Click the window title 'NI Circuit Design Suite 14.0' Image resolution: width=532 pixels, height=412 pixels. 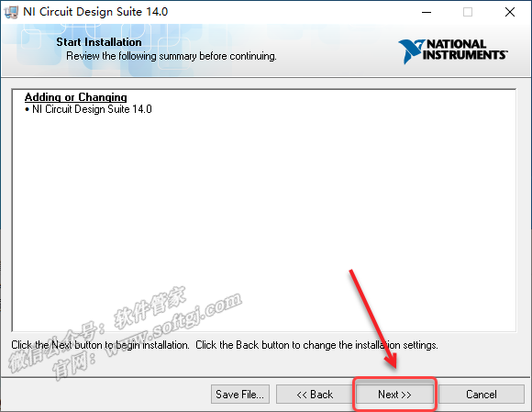click(x=95, y=12)
